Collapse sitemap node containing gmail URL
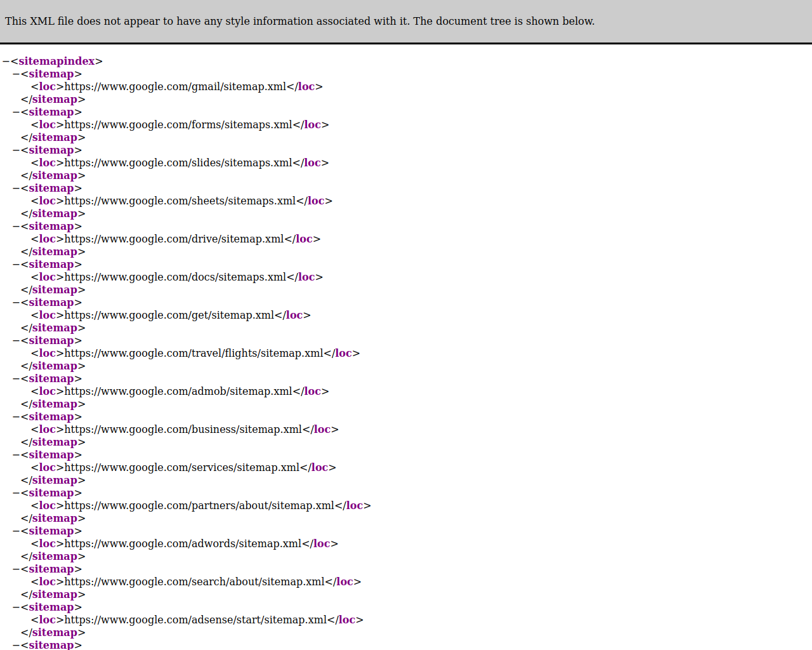The image size is (812, 650). pos(16,74)
